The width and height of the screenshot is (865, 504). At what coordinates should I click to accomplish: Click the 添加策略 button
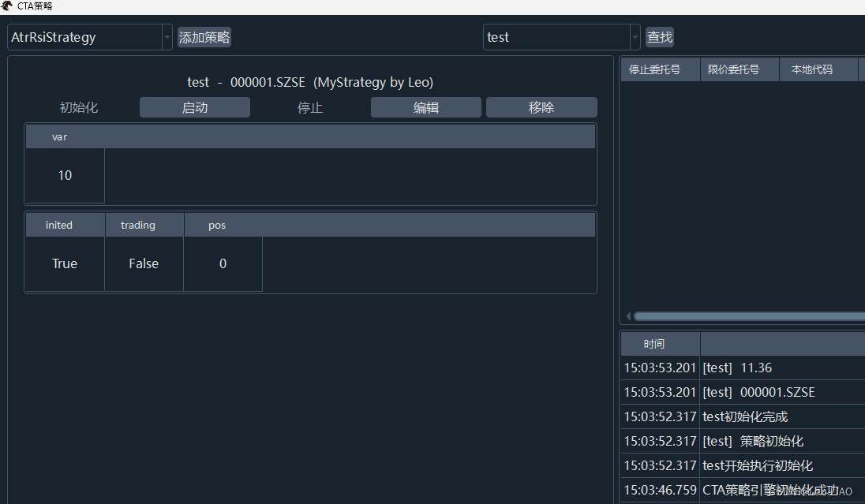tap(204, 38)
